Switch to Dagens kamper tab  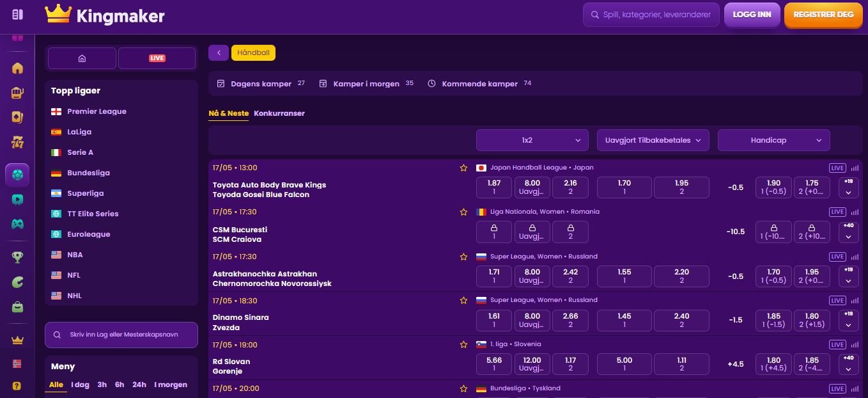[261, 84]
